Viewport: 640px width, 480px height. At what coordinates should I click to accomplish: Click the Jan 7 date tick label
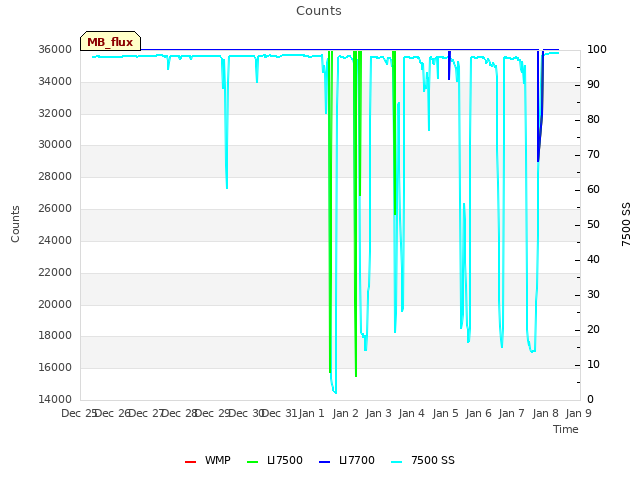(x=511, y=413)
